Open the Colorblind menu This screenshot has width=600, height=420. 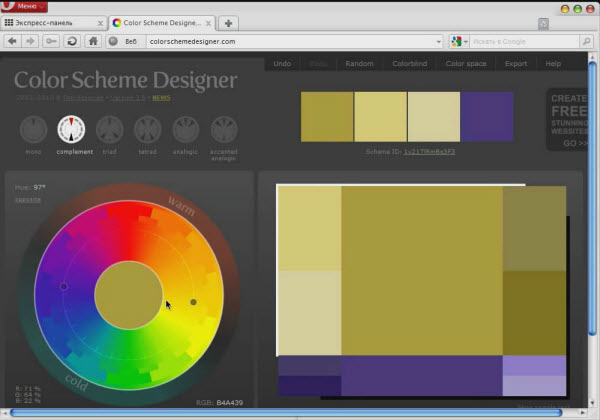410,63
